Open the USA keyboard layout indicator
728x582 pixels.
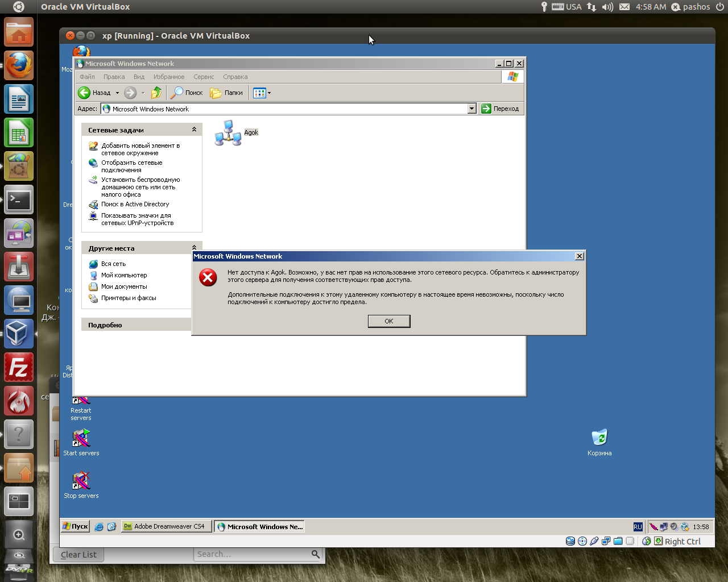point(566,7)
